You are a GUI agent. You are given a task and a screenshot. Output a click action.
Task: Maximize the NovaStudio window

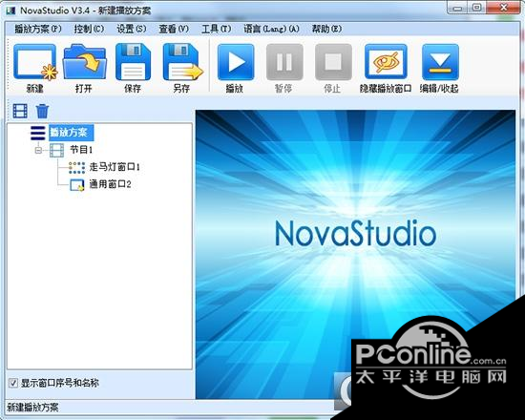coord(476,8)
